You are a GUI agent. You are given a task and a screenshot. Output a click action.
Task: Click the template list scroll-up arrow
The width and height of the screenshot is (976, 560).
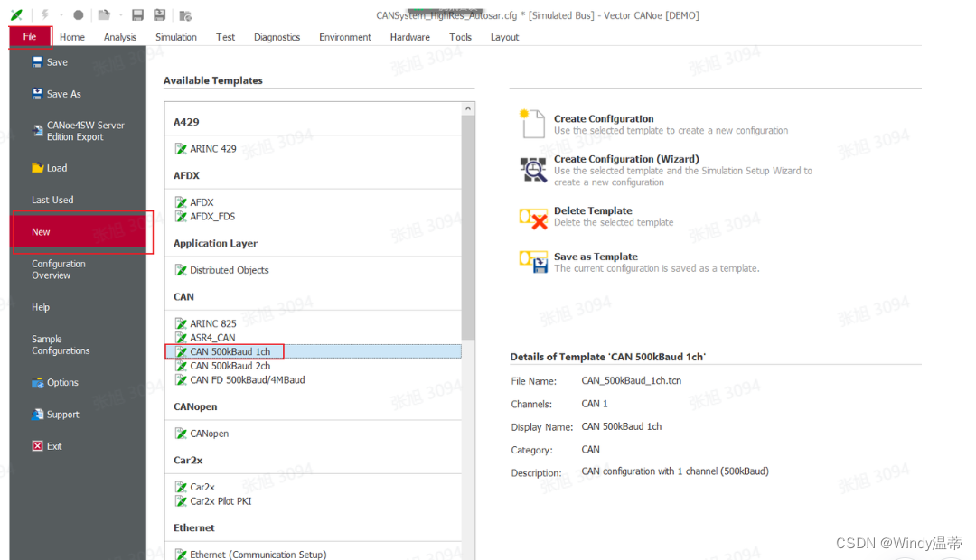[468, 109]
